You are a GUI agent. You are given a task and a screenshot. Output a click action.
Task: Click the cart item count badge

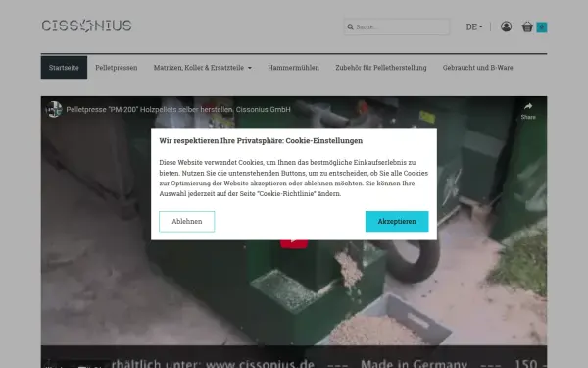tap(542, 27)
